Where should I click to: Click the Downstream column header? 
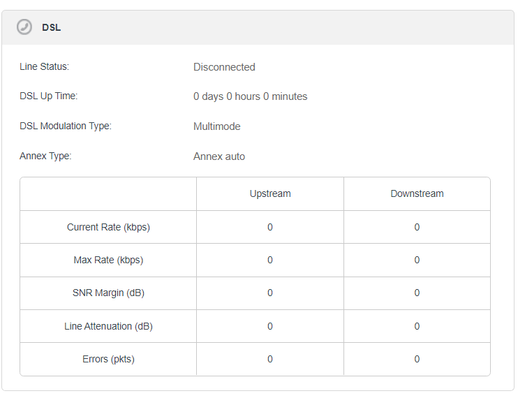pos(417,194)
